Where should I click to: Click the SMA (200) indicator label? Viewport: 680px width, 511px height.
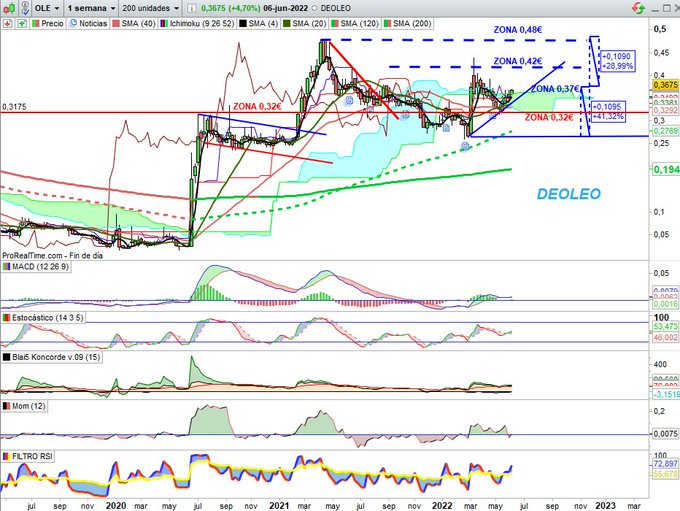412,23
